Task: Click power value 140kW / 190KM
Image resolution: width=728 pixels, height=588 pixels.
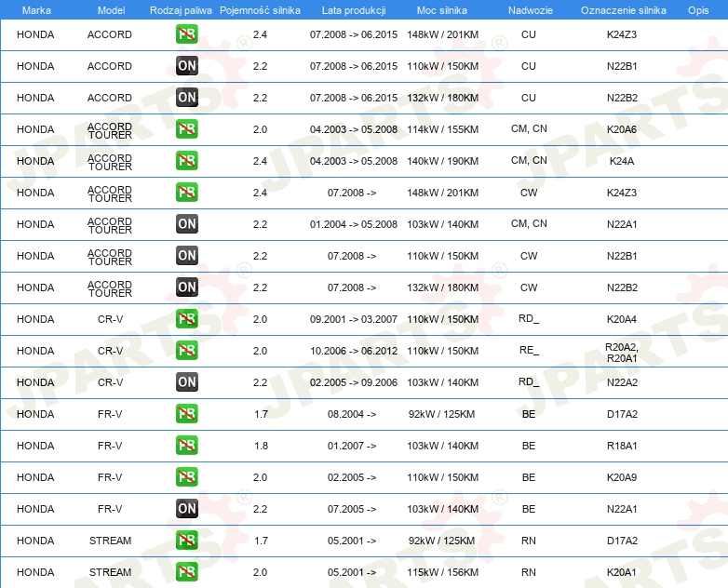Action: (442, 161)
